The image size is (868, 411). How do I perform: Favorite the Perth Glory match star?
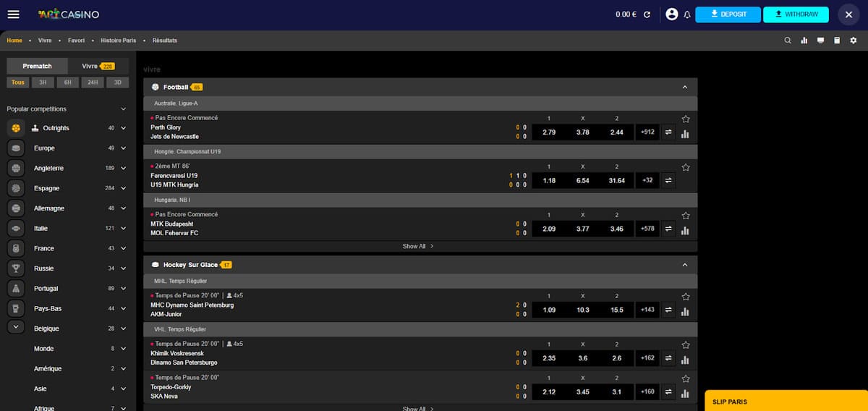click(685, 119)
